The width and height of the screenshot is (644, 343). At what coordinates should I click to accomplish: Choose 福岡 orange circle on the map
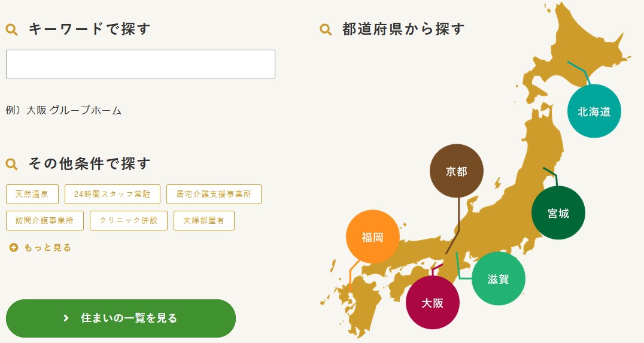372,237
